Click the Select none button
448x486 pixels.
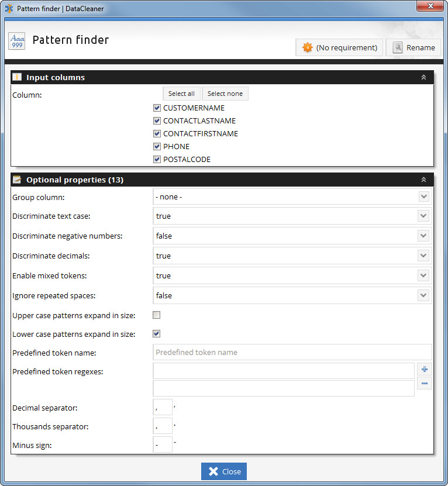point(225,94)
